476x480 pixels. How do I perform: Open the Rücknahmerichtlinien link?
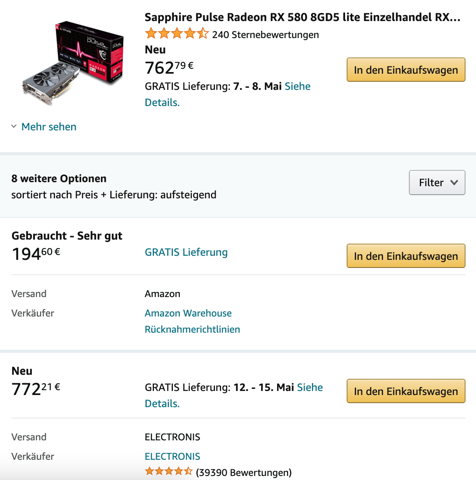pos(192,329)
